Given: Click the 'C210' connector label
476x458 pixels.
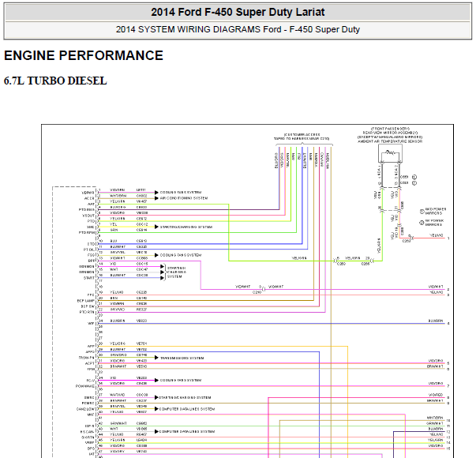Looking at the screenshot, I should click(x=257, y=292).
